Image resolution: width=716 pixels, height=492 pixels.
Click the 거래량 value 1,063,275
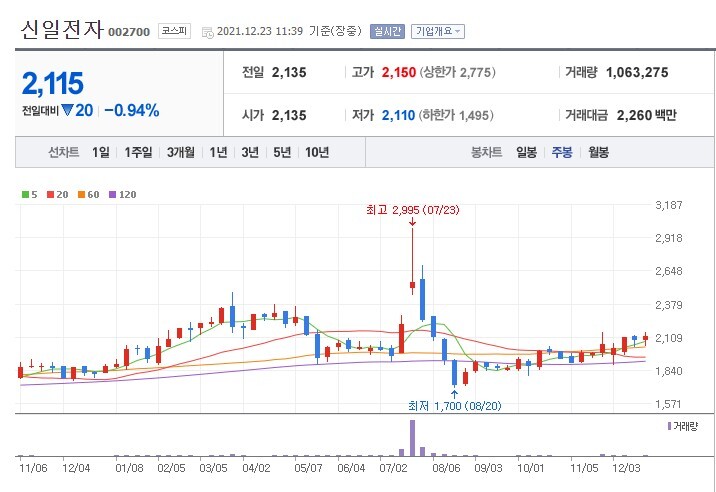637,72
